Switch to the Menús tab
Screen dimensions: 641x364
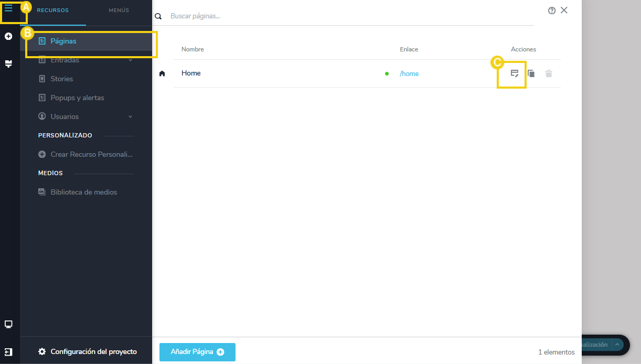119,10
